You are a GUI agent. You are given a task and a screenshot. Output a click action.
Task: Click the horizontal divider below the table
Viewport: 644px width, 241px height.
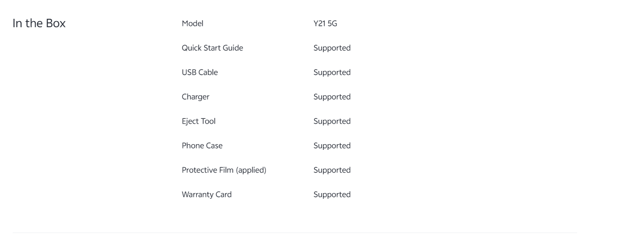pyautogui.click(x=294, y=233)
